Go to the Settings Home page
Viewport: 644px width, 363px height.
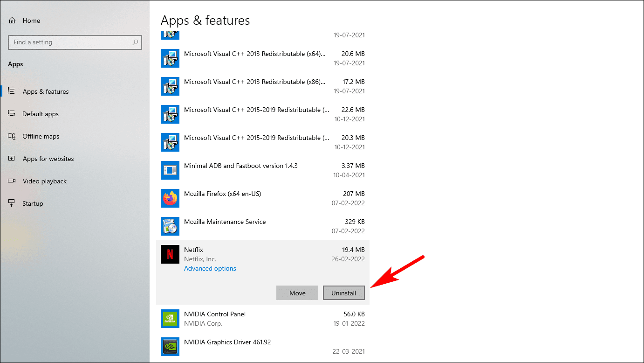[x=75, y=21]
